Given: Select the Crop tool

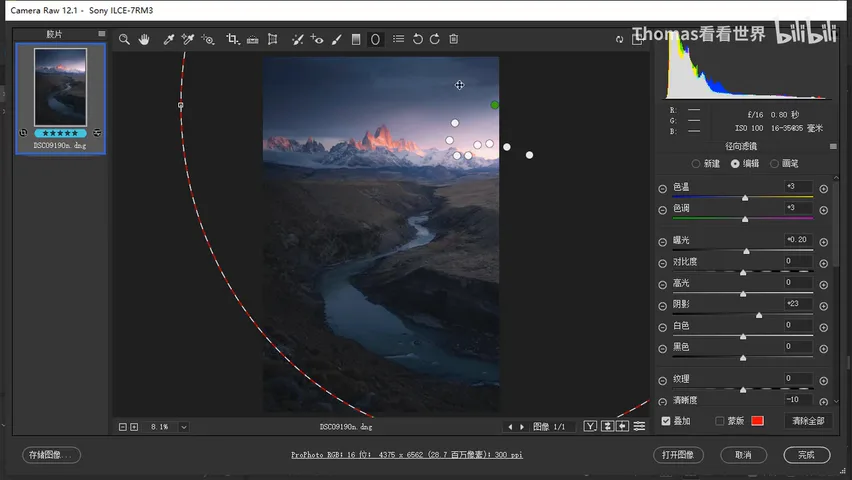Looking at the screenshot, I should click(x=233, y=39).
